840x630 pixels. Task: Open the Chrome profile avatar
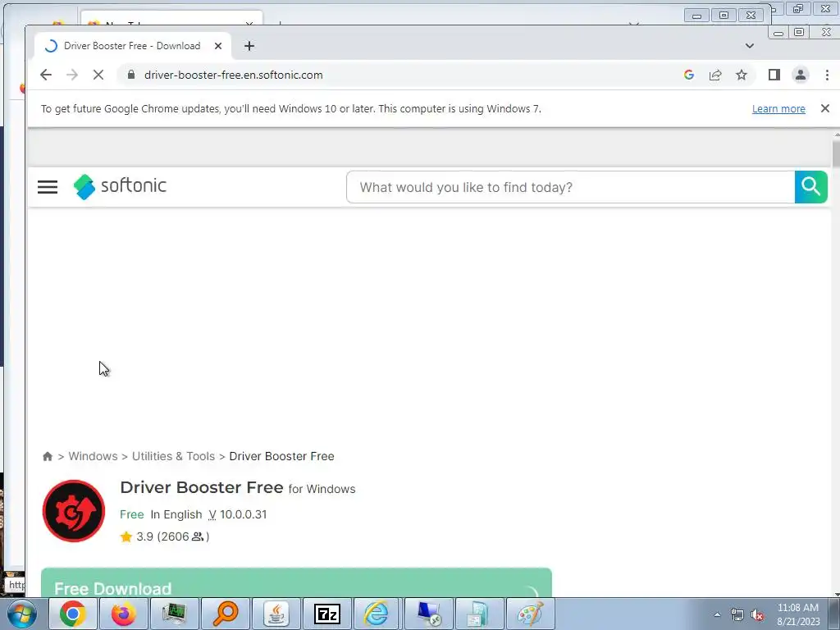coord(801,75)
